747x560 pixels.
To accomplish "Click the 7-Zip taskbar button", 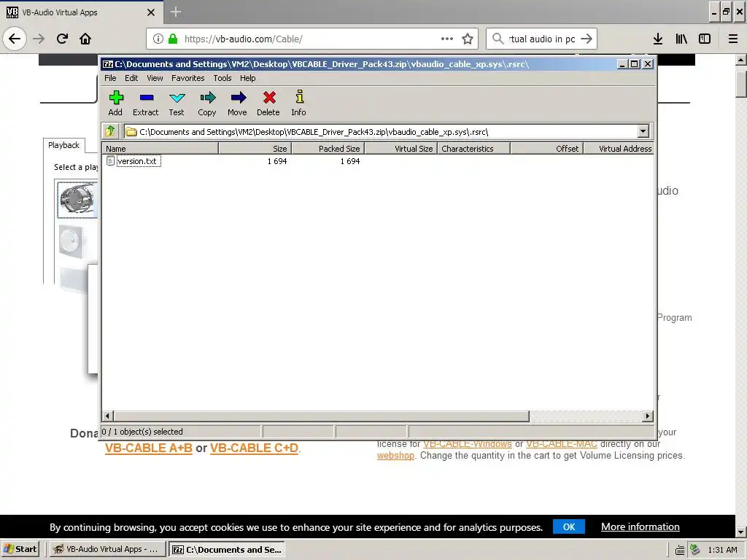I will point(228,549).
